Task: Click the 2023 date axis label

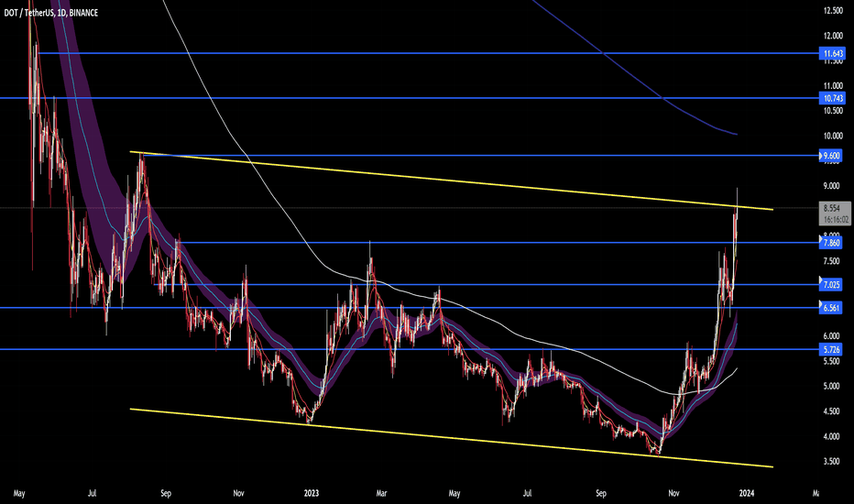Action: coord(311,494)
